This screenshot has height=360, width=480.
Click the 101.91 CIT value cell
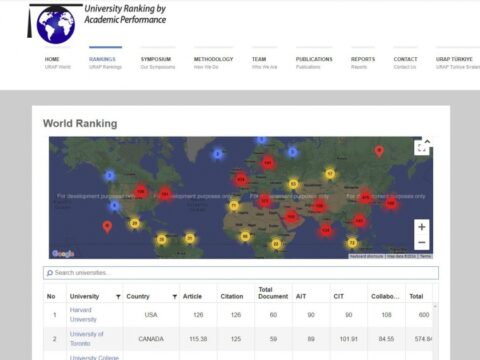(349, 339)
